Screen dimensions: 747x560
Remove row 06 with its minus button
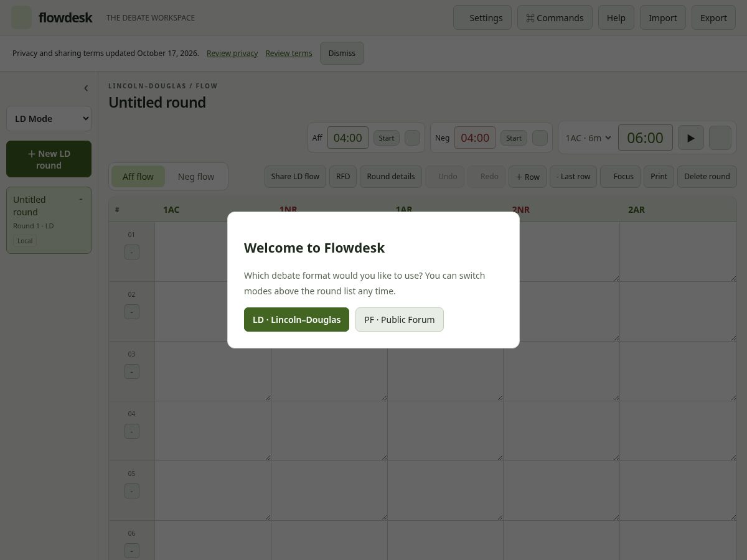click(x=132, y=551)
